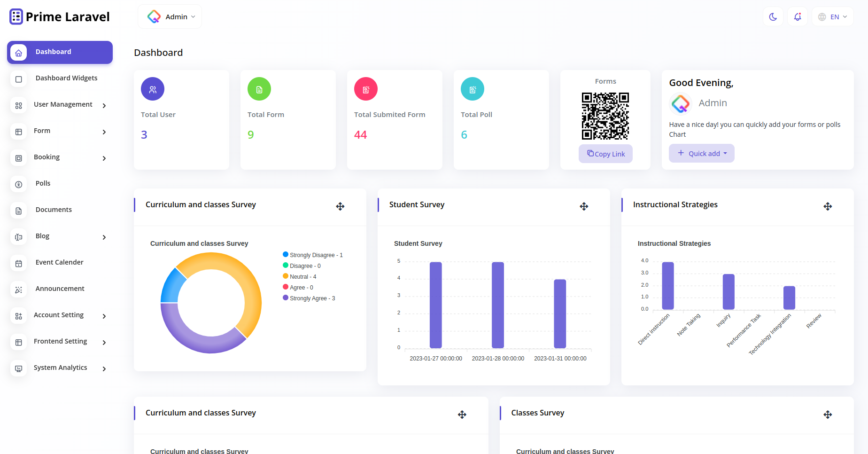Viewport: 868px width, 454px height.
Task: Click the Documents sidebar icon
Action: pyautogui.click(x=19, y=211)
